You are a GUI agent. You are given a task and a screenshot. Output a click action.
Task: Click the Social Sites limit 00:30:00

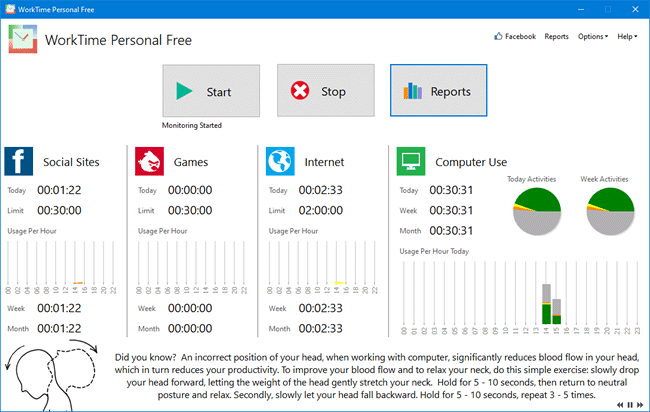click(x=59, y=211)
